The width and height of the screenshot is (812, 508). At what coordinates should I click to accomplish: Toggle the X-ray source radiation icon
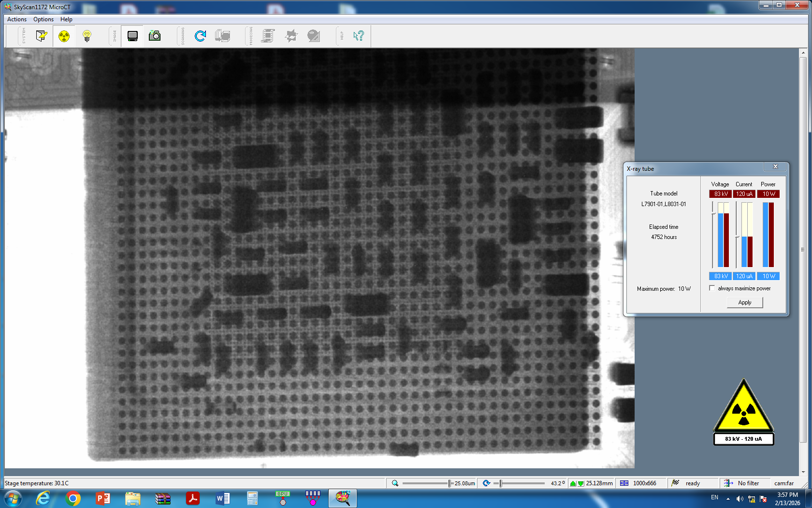coord(64,36)
